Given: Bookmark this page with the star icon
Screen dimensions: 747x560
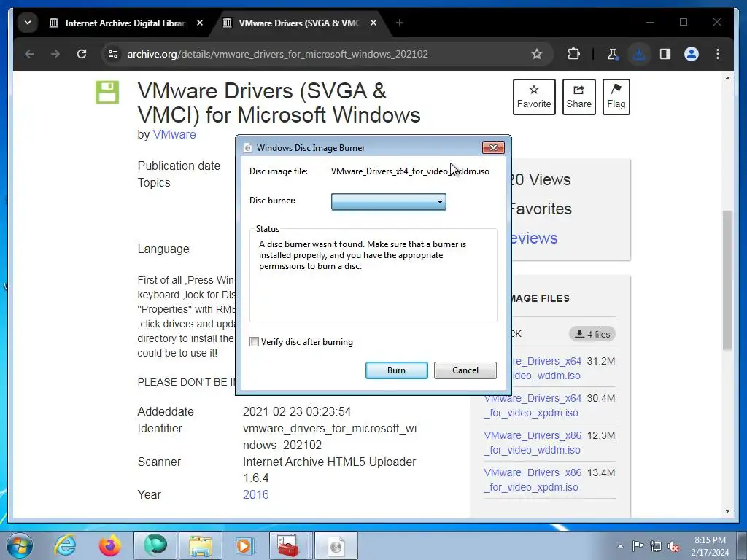Looking at the screenshot, I should pos(537,54).
